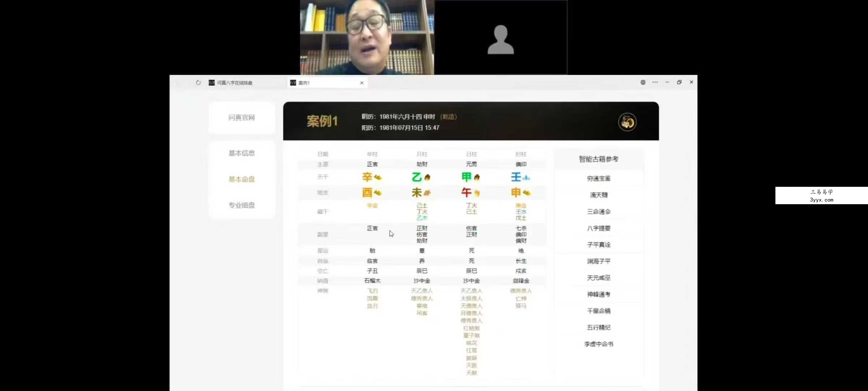Click the 元男 main star label
This screenshot has height=391, width=868.
471,164
